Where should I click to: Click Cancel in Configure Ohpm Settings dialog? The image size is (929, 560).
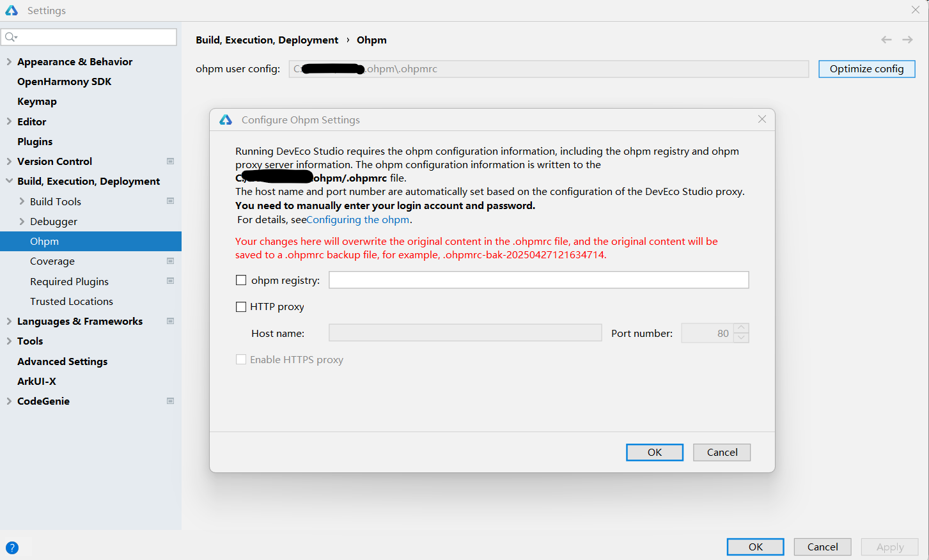[722, 452]
